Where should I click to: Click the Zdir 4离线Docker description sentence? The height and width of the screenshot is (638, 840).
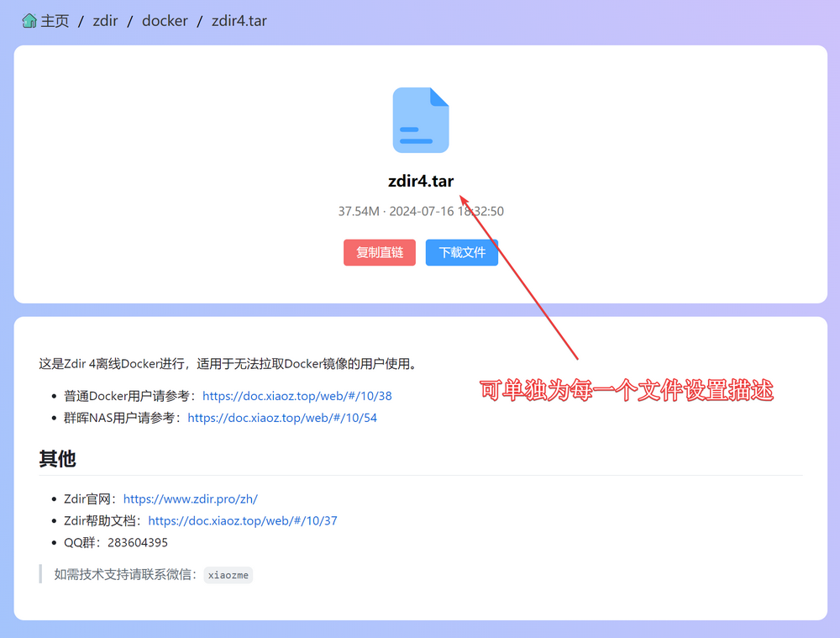[x=228, y=364]
